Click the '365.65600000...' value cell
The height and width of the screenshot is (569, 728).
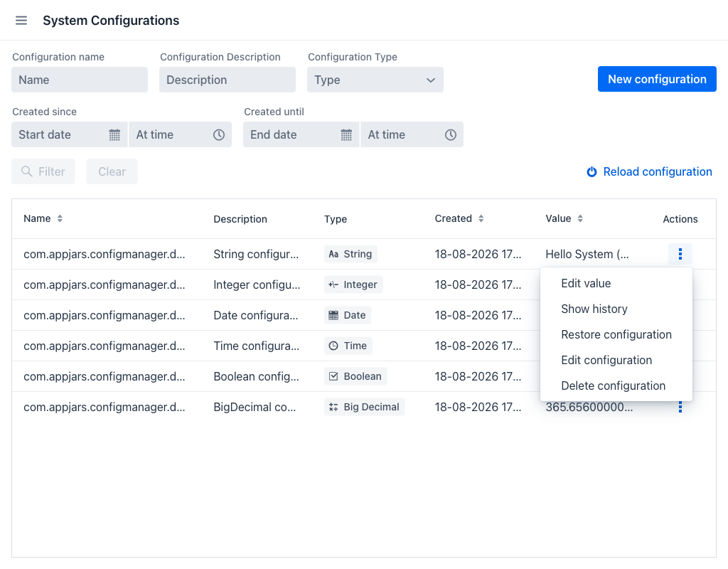coord(589,408)
